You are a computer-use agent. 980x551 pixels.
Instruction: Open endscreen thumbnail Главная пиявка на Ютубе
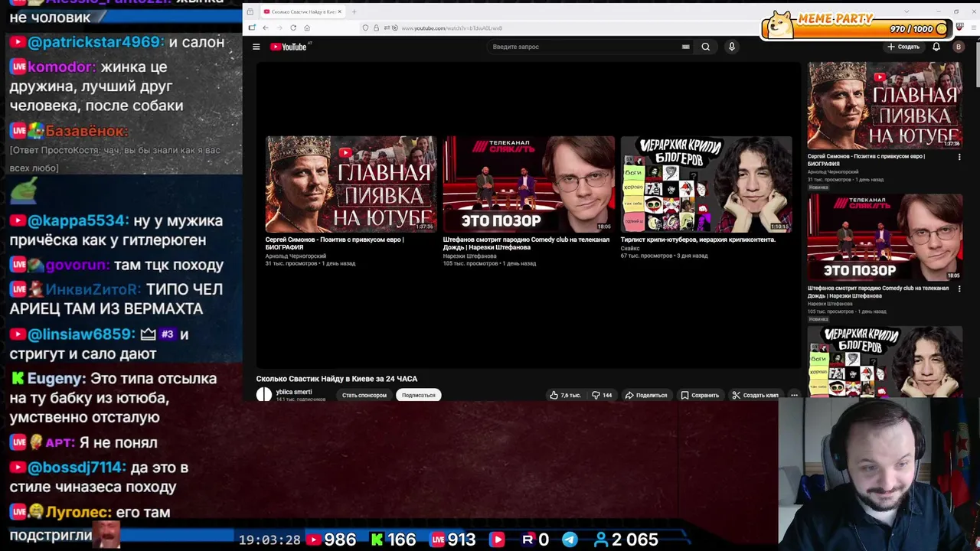(351, 184)
